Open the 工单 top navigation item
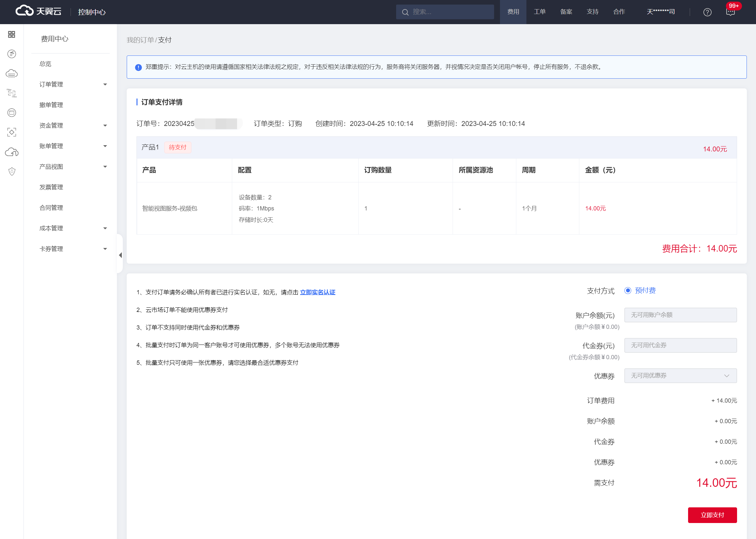 click(x=539, y=12)
